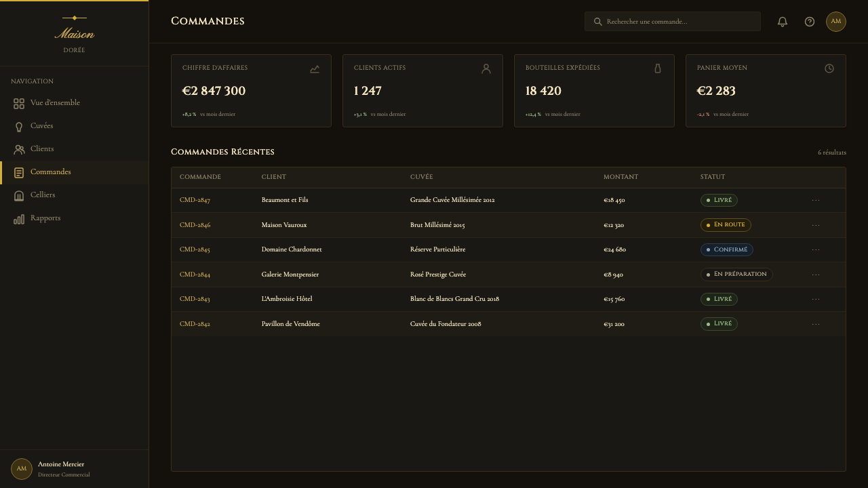Viewport: 868px width, 488px height.
Task: Click the search magnifier icon
Action: pyautogui.click(x=598, y=22)
